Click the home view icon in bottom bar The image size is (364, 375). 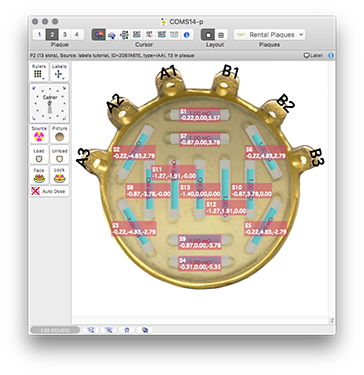127,330
